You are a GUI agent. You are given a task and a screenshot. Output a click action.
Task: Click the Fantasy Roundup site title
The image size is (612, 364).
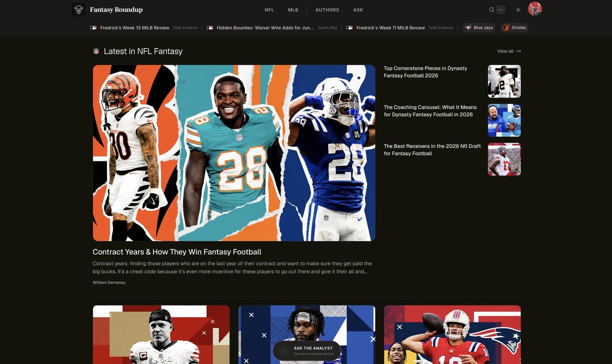pos(116,10)
